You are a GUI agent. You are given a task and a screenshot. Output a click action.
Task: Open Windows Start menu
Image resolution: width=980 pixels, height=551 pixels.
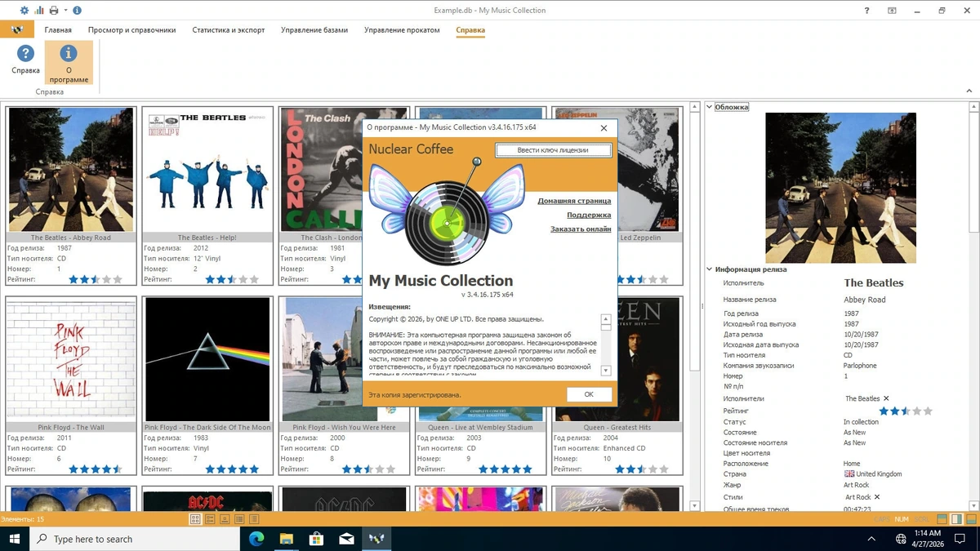pos(15,539)
